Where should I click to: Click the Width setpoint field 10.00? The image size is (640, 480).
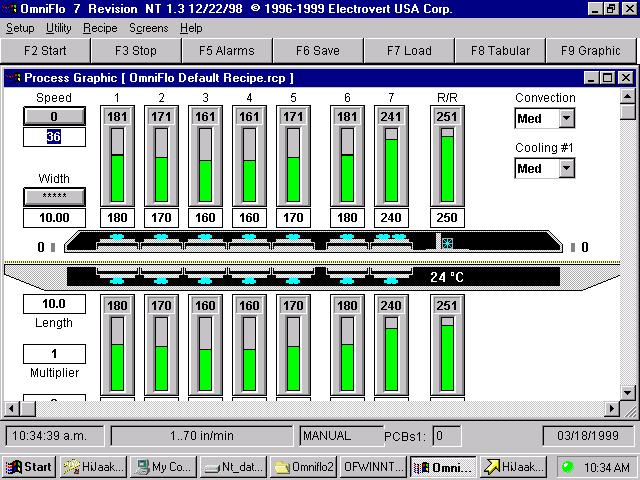click(x=54, y=218)
